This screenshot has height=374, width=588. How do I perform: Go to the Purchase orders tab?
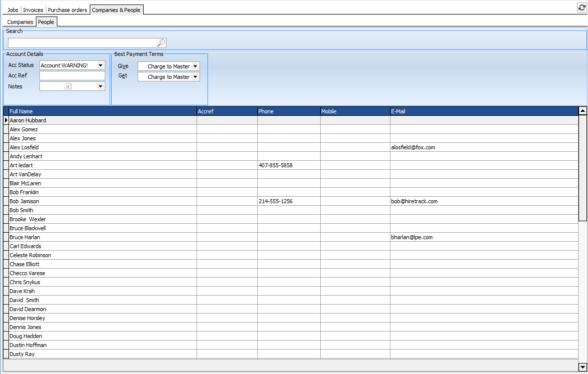[x=67, y=10]
